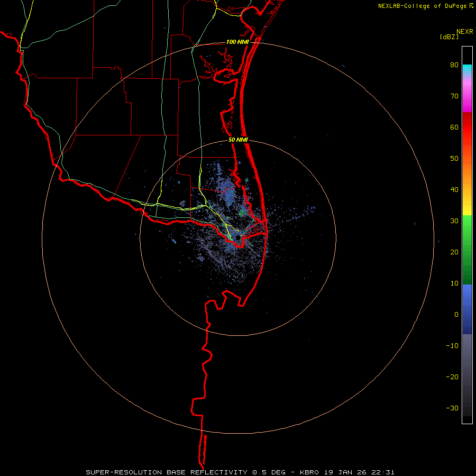Click the 80 value on the dBZ scale

click(x=454, y=65)
